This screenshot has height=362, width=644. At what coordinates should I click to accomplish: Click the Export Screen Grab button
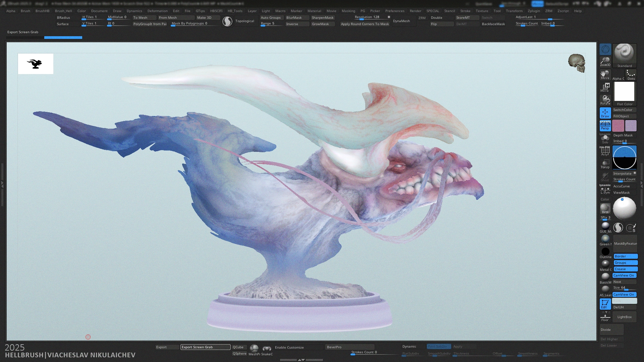point(205,347)
